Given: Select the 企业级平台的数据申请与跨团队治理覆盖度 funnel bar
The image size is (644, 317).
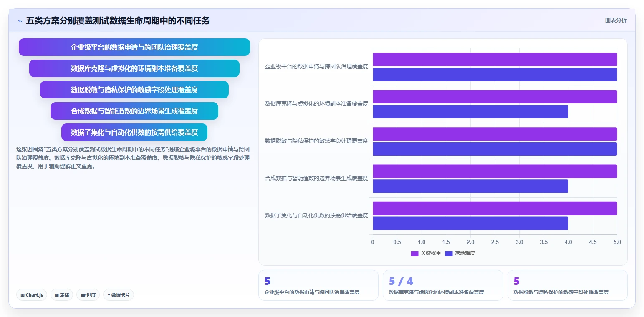Looking at the screenshot, I should click(x=134, y=47).
